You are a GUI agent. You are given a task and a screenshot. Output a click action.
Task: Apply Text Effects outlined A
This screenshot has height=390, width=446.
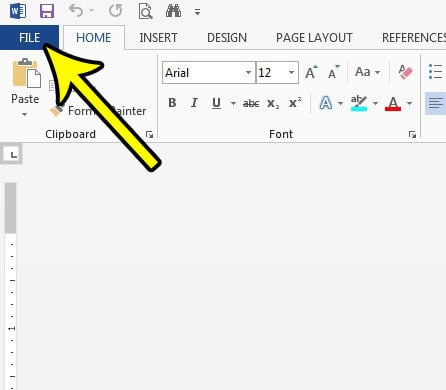(326, 103)
